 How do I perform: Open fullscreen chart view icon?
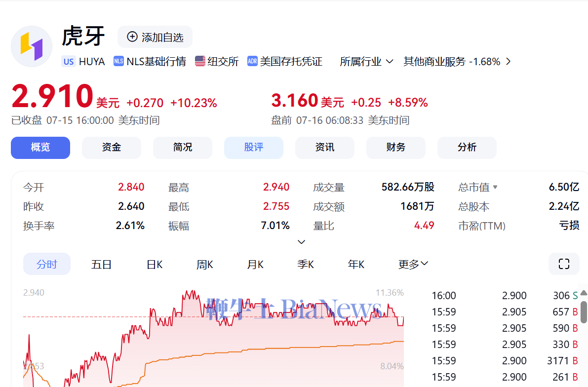point(564,264)
